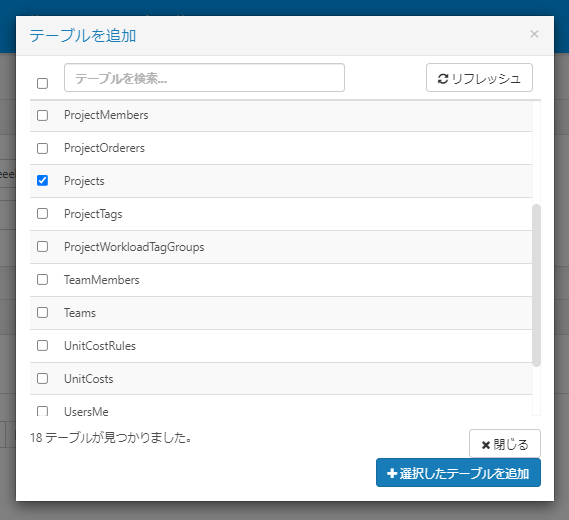The width and height of the screenshot is (569, 520).
Task: Close dialog with the top-right X icon
Action: [534, 34]
